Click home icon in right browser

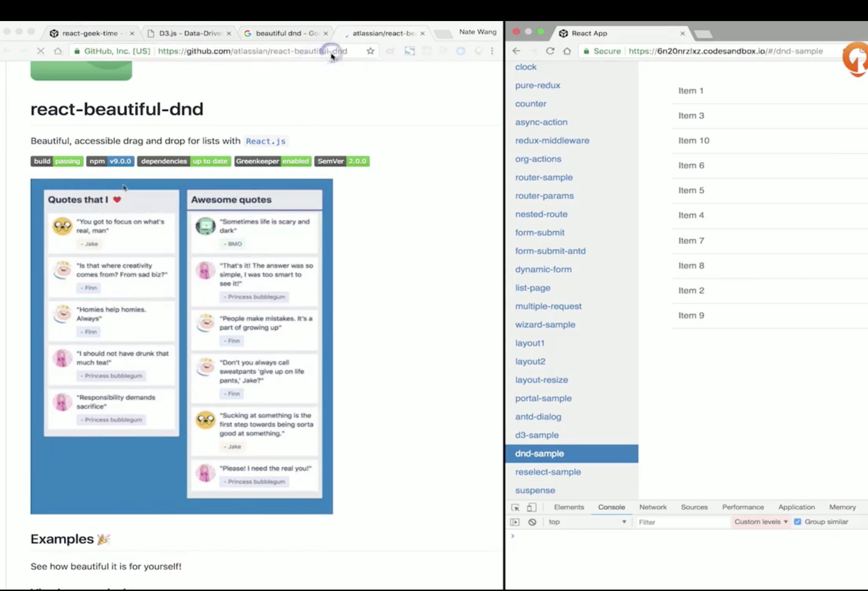coord(567,51)
